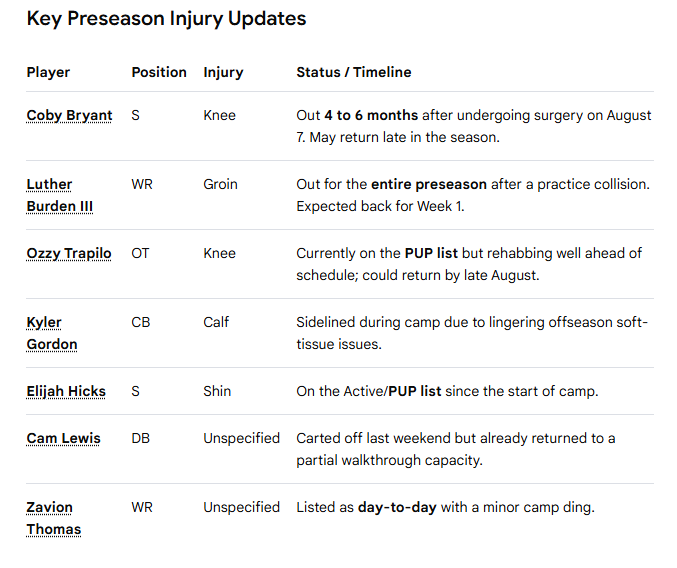Click the Calf injury cell
Image resolution: width=677 pixels, height=568 pixels.
pos(216,322)
